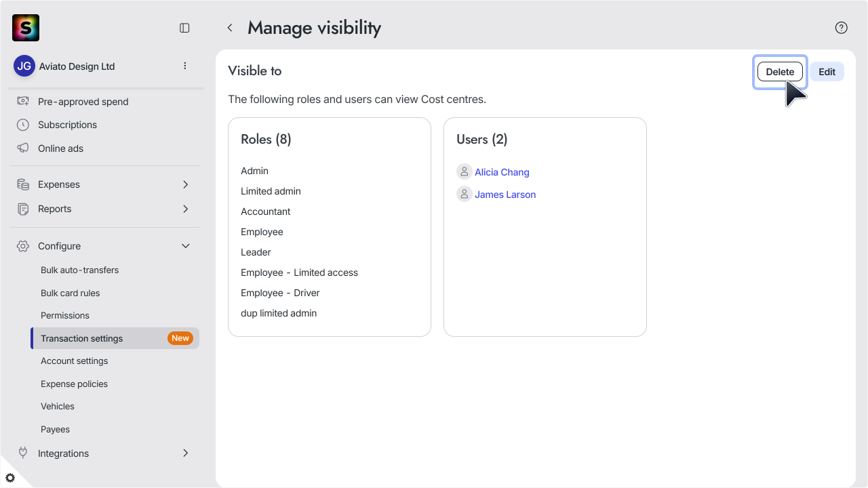Click the Edit button
The width and height of the screenshot is (868, 488).
point(827,72)
